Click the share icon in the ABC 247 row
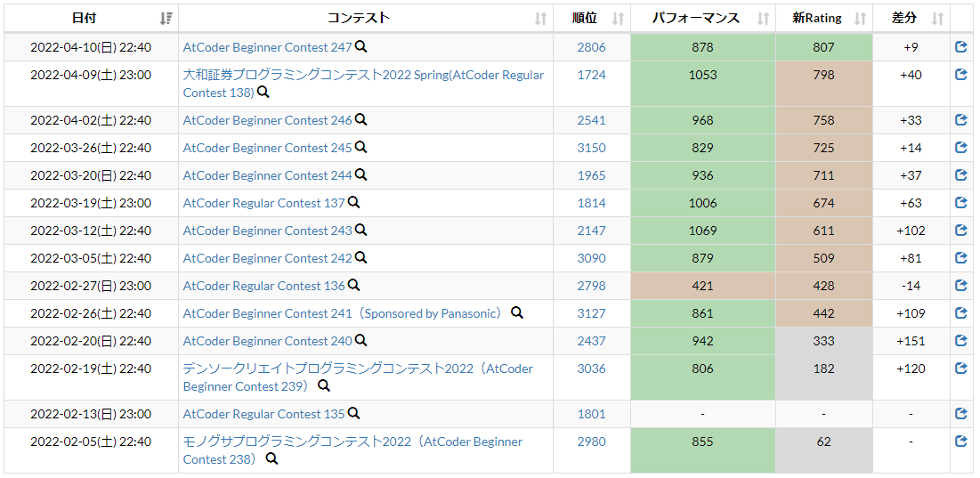The image size is (980, 478). [961, 47]
